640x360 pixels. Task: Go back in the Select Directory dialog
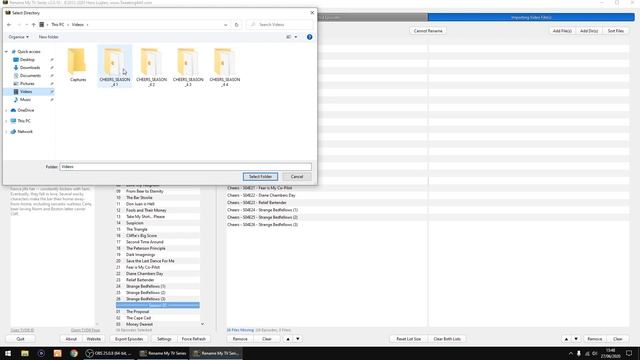click(x=9, y=24)
